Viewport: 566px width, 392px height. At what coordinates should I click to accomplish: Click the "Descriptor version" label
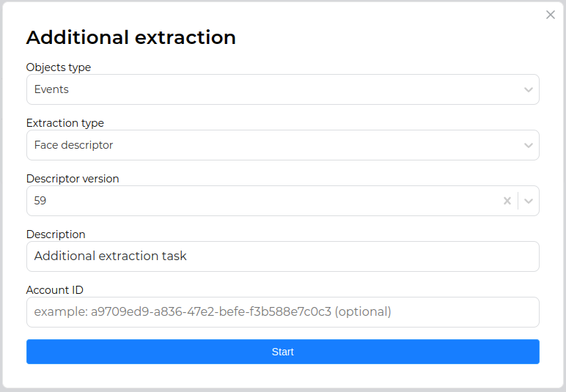(x=73, y=179)
